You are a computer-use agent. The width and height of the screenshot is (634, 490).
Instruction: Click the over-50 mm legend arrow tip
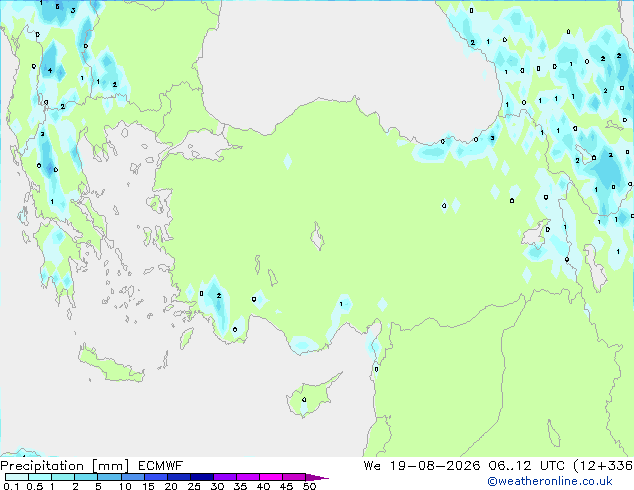point(317,477)
